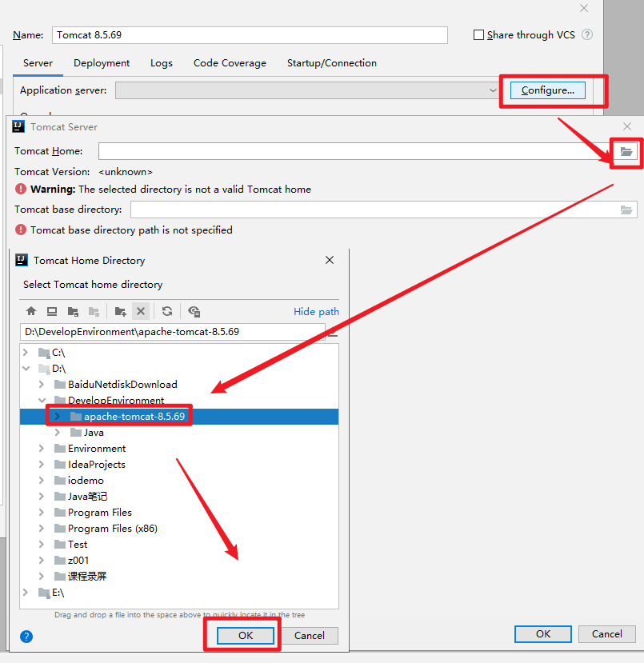This screenshot has height=663, width=644.
Task: Click the show hidden files eye icon
Action: 194,312
